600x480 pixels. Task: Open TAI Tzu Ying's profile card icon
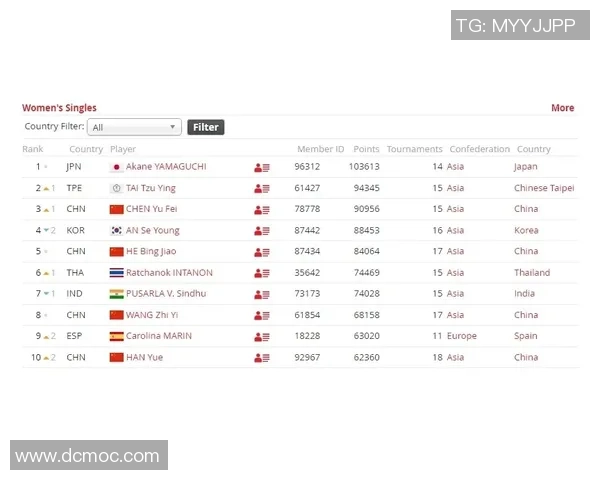pos(262,188)
